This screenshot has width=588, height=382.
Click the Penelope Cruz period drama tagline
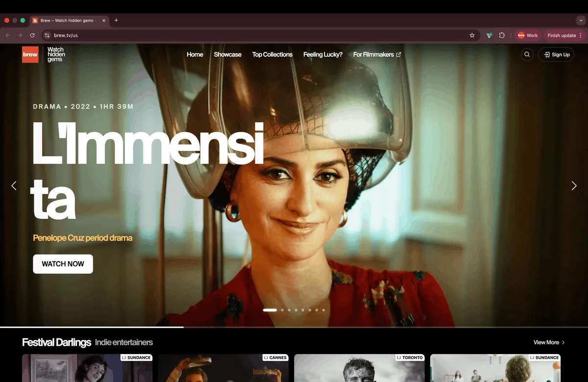[83, 238]
